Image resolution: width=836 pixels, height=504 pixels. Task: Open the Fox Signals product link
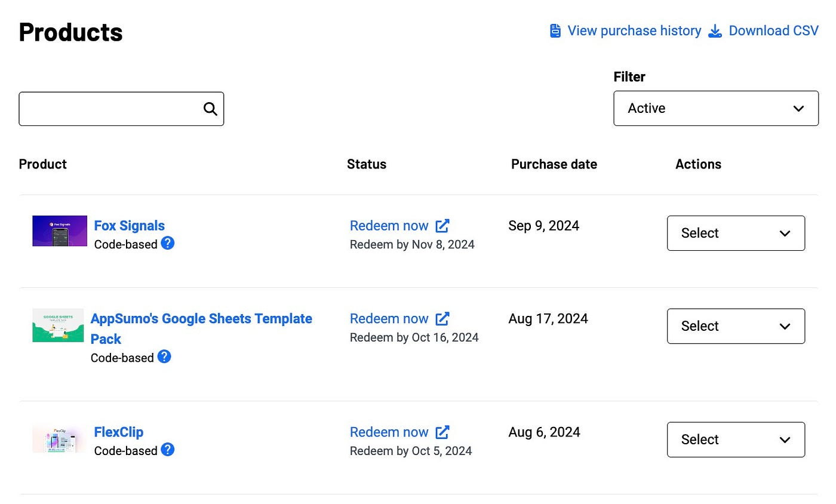click(x=130, y=226)
